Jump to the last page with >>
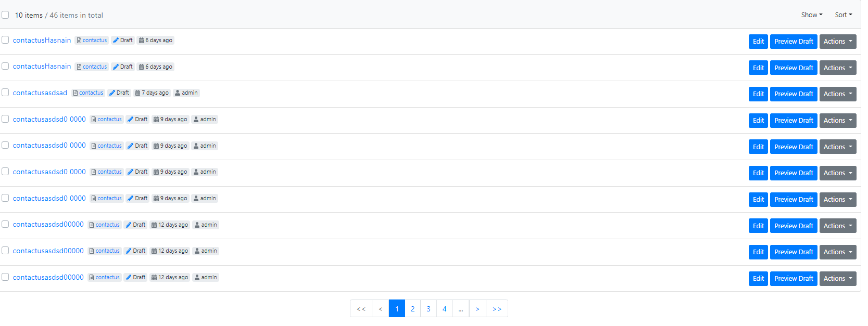Screen dimensions: 868x326 [x=497, y=309]
